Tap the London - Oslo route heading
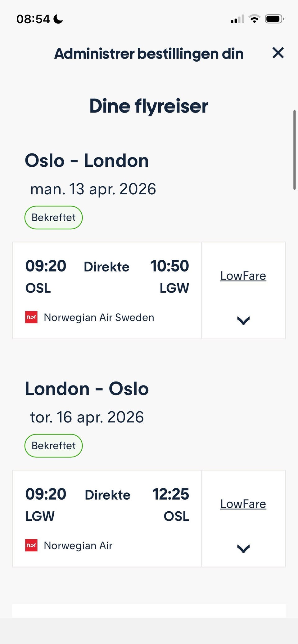298x644 pixels. pos(87,389)
